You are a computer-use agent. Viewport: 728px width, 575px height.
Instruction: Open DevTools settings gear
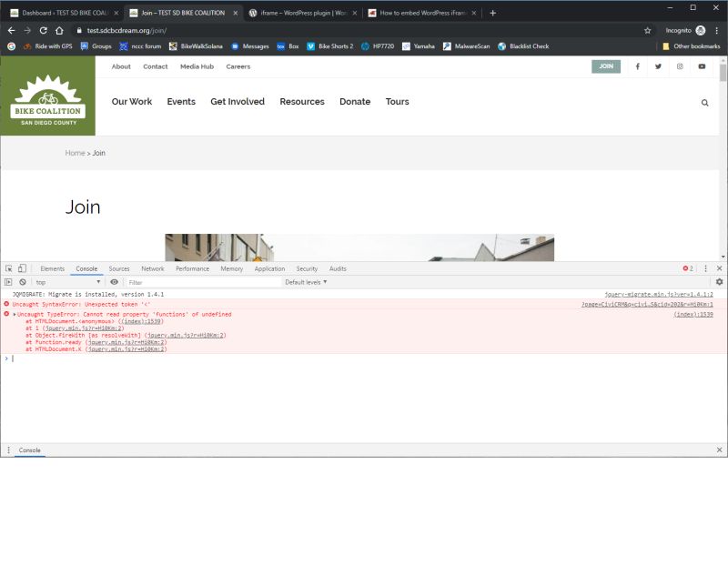coord(720,282)
